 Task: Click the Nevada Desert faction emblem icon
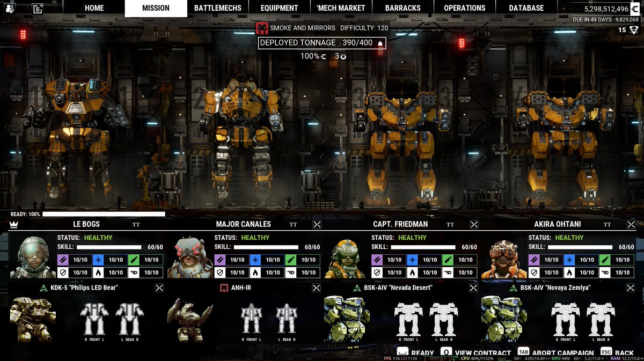[357, 288]
